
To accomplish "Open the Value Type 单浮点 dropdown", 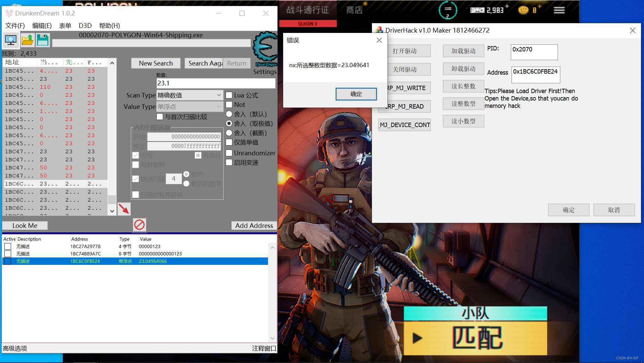I will click(190, 107).
